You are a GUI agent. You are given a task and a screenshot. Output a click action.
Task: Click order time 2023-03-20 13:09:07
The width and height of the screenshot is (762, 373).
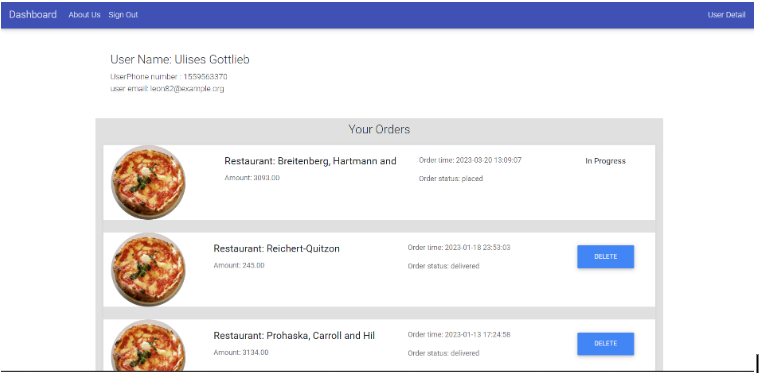(470, 160)
